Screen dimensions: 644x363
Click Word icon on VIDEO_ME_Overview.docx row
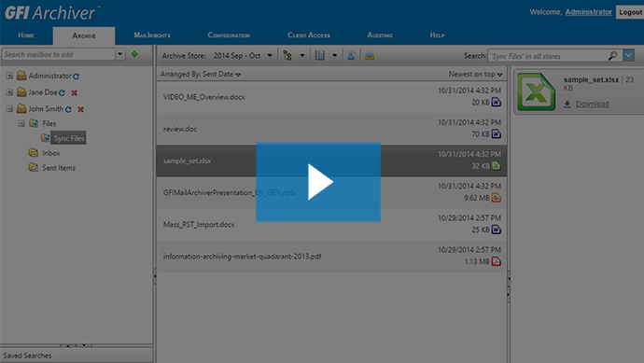click(497, 103)
